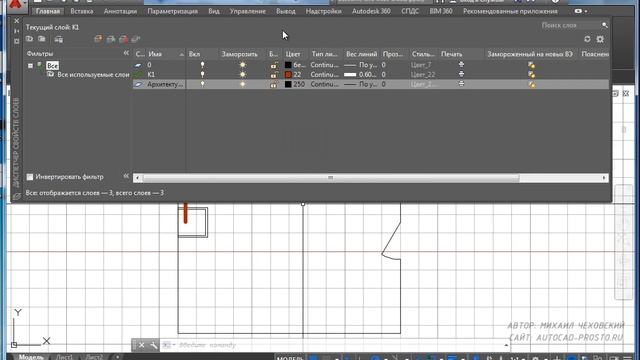The image size is (640, 360).
Task: Freeze layer K1 using sun icon
Action: (x=242, y=75)
